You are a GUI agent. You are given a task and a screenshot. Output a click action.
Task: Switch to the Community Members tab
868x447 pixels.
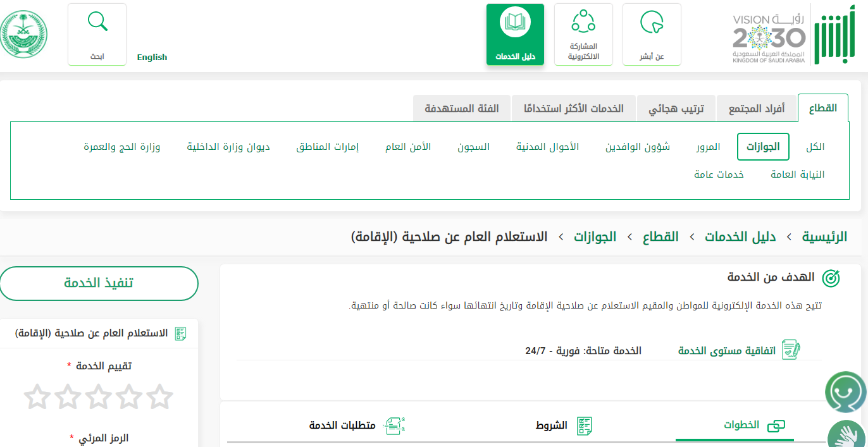tap(756, 108)
